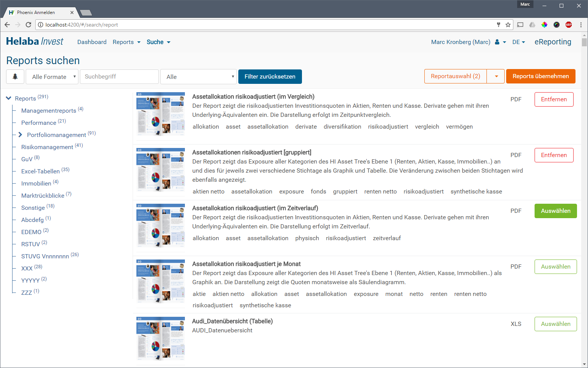This screenshot has height=368, width=588.
Task: Open the Suche menu
Action: tap(158, 42)
